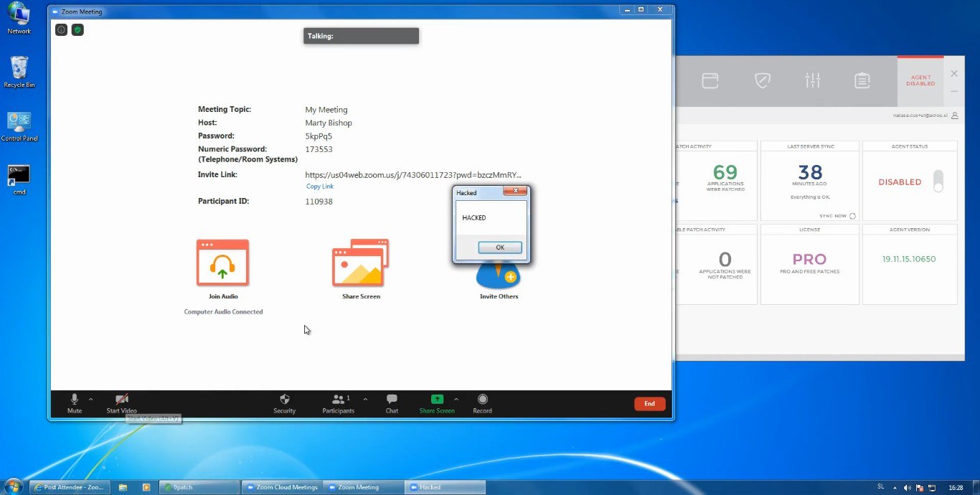
Task: Click the Windows Start orb
Action: [14, 487]
